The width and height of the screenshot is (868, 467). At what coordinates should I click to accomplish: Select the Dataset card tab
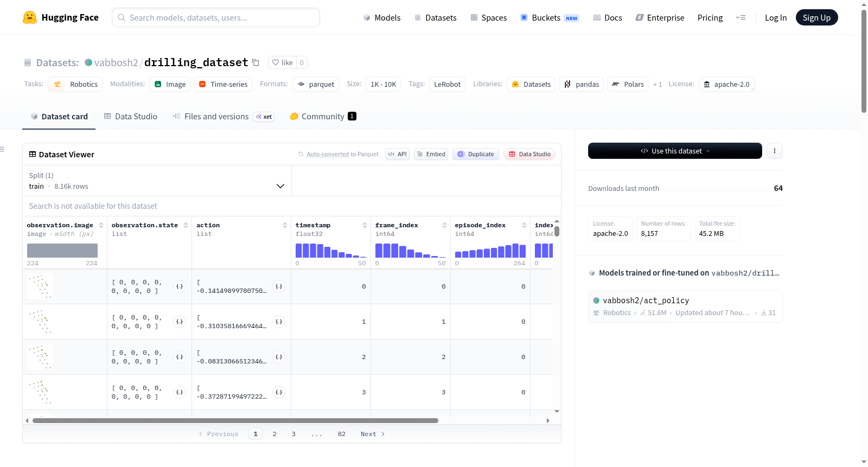point(59,116)
